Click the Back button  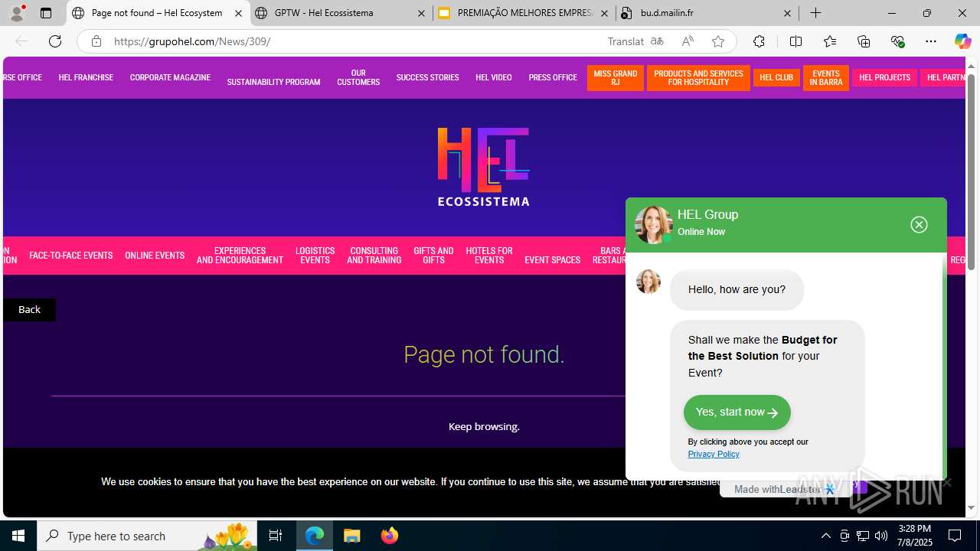(29, 309)
